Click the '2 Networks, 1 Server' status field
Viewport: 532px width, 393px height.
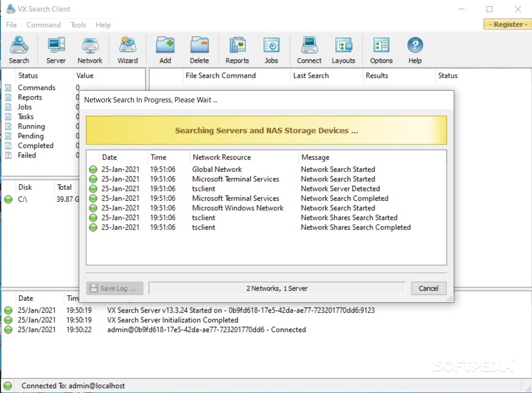pos(277,288)
